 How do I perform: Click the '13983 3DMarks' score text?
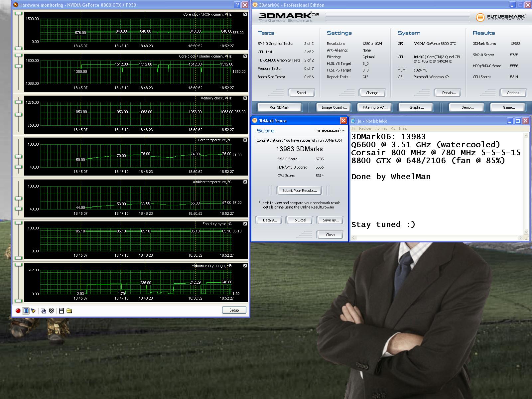click(x=299, y=149)
